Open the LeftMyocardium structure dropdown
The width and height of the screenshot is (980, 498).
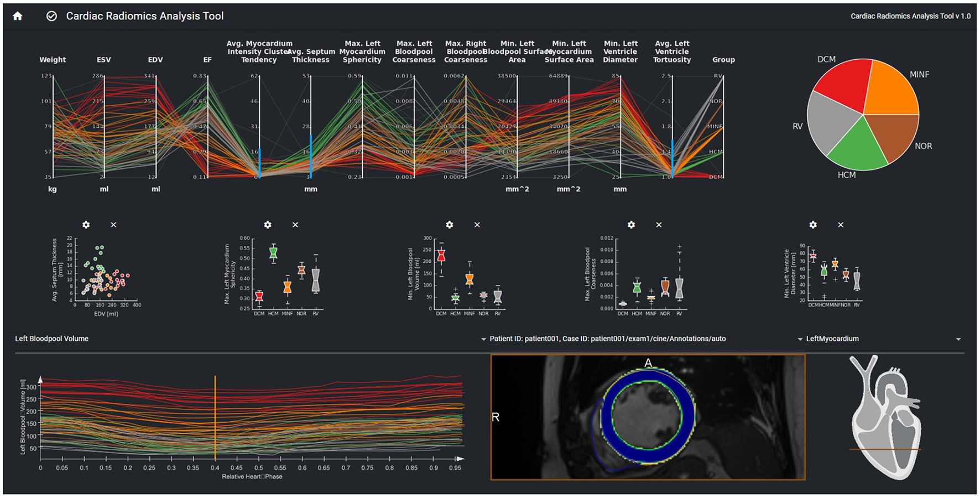tap(958, 339)
